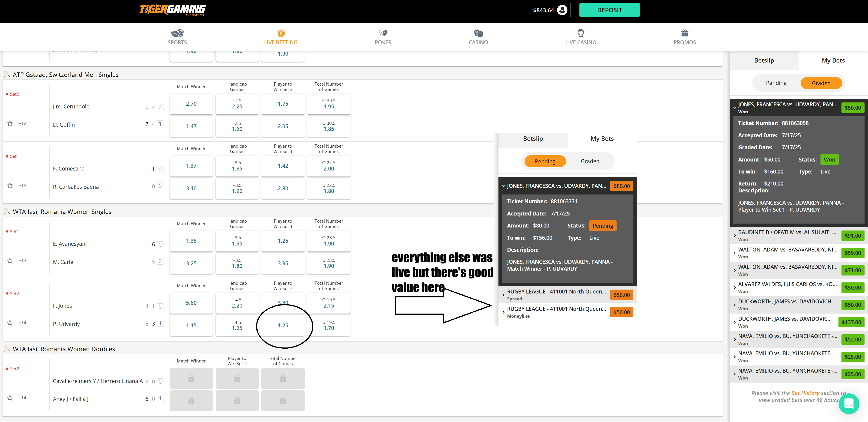Show +13 more markets for Avanesyan match
The image size is (868, 422).
click(22, 260)
